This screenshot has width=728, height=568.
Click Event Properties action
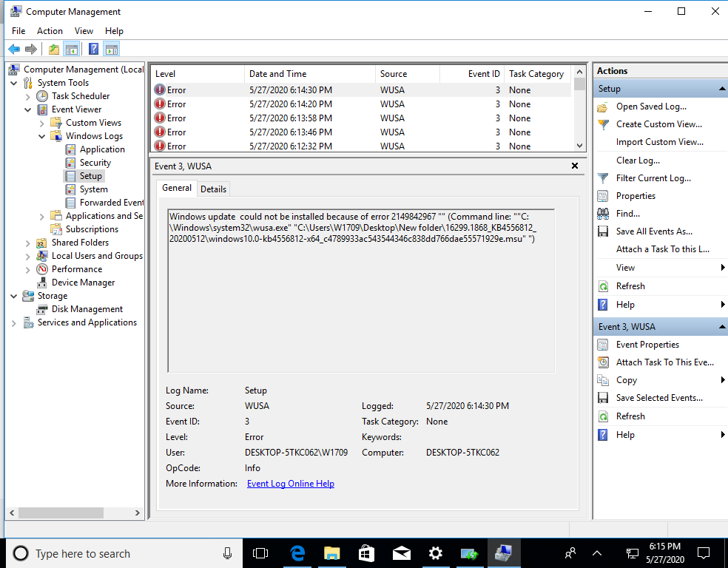[647, 345]
